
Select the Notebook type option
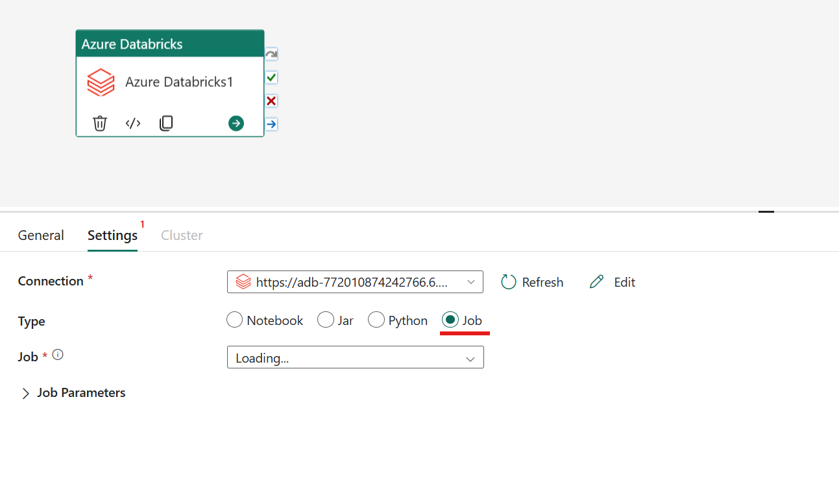[234, 320]
